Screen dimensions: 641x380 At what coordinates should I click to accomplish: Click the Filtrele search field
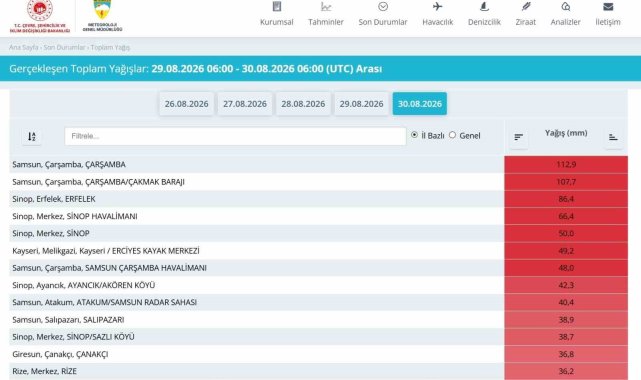pos(235,136)
